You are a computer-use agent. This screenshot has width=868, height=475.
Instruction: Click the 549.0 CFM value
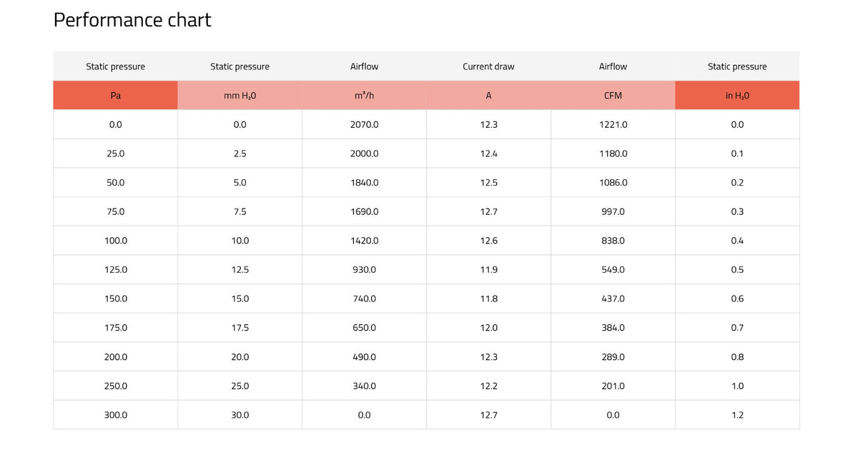(613, 269)
